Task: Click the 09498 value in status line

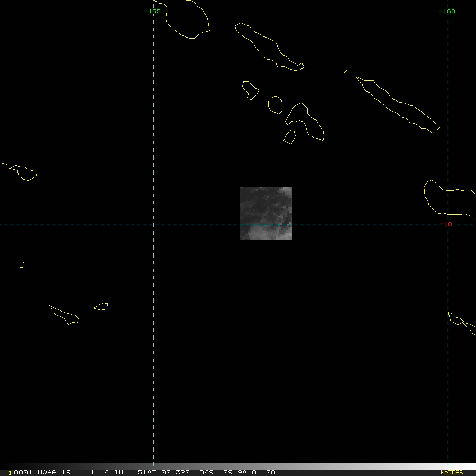Action: click(x=235, y=472)
